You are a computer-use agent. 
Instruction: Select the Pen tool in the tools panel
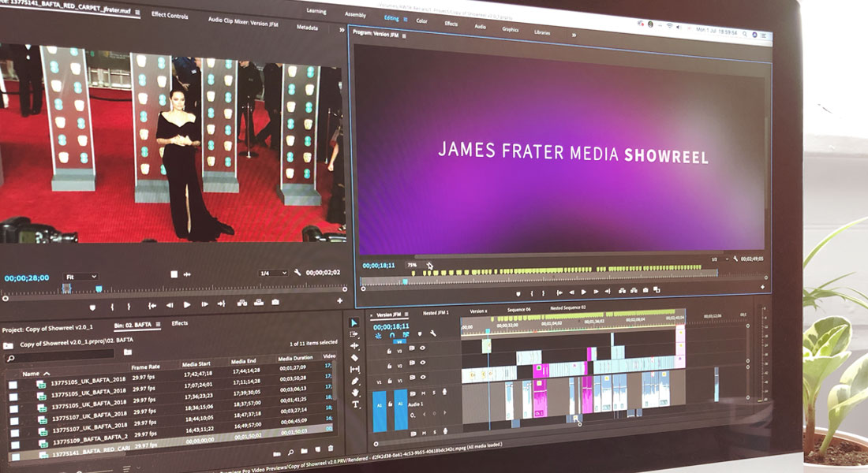[355, 381]
